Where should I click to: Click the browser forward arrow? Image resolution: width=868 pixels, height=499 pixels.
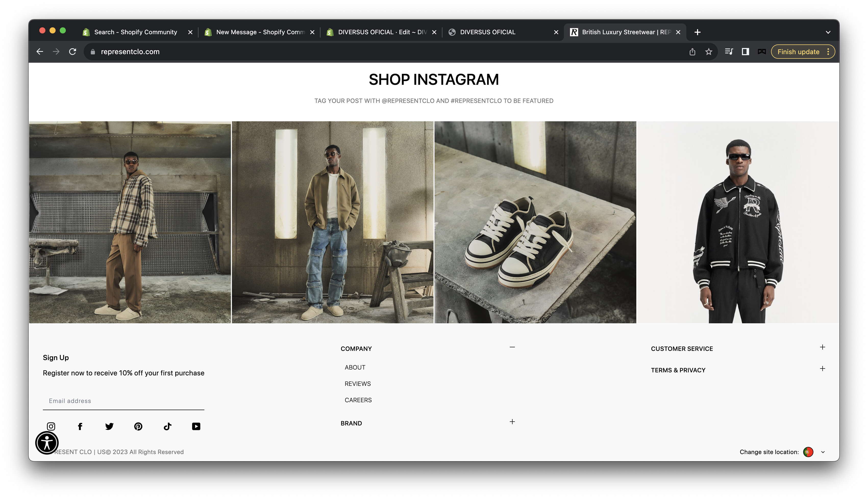(56, 52)
